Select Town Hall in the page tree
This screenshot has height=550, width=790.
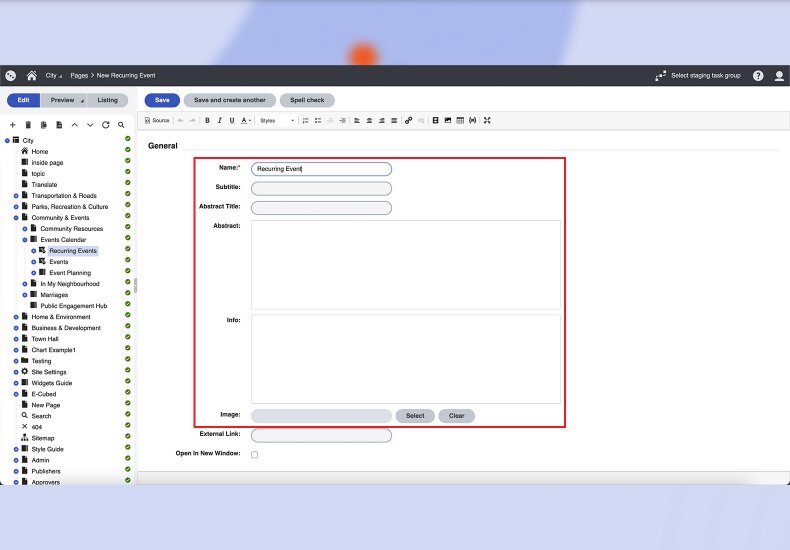pyautogui.click(x=45, y=339)
